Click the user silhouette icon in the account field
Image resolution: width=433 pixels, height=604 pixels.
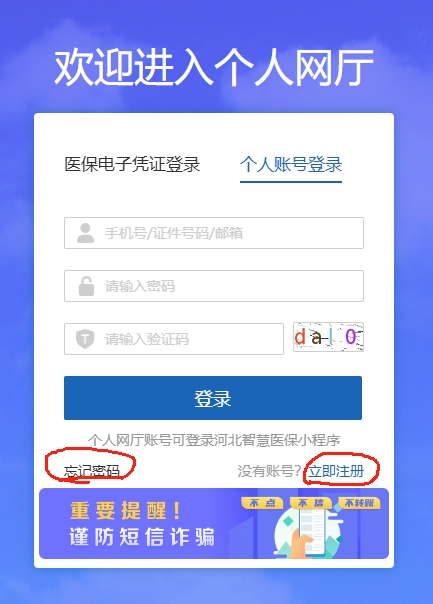[x=86, y=233]
